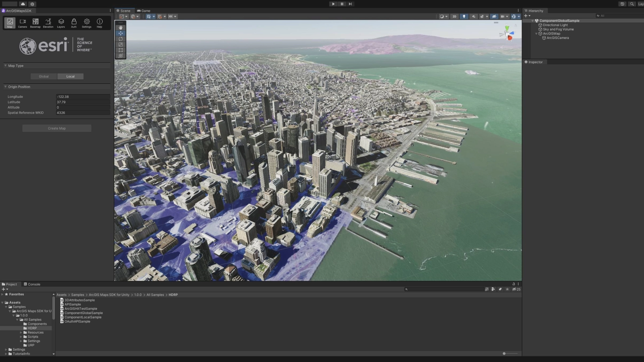Image resolution: width=644 pixels, height=362 pixels.
Task: Toggle Gizmos button in Scene toolbar
Action: tap(514, 16)
